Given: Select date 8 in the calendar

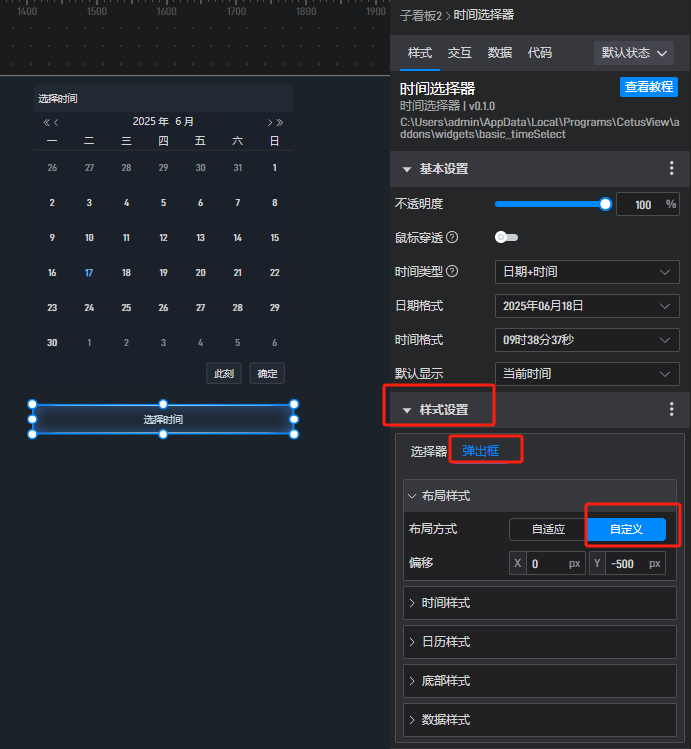Looking at the screenshot, I should pos(275,203).
